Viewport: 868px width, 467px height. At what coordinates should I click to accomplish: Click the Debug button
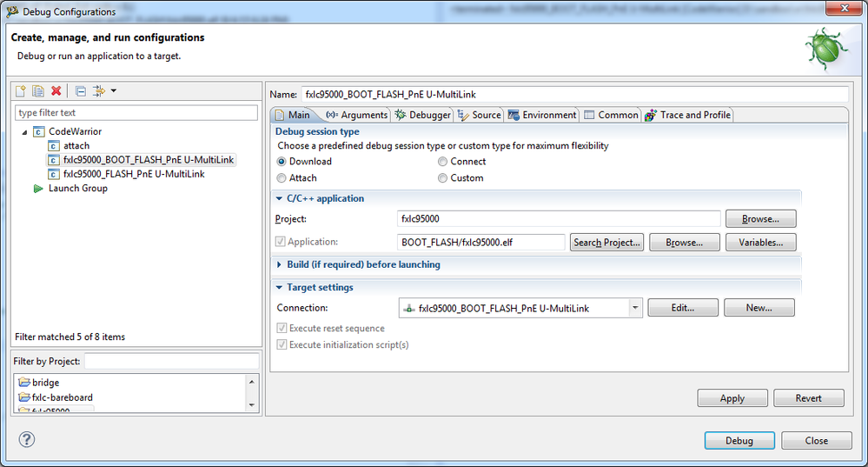pos(739,440)
